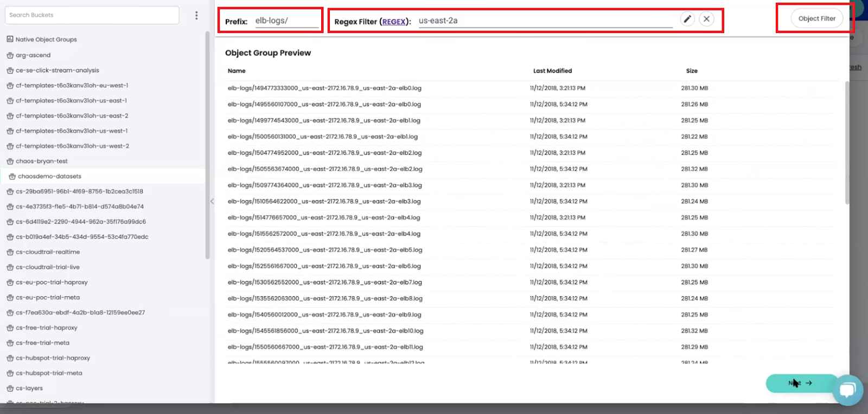868x414 pixels.
Task: Click the bucket icon beside cs-hubspot-trial-haproxy
Action: point(10,358)
